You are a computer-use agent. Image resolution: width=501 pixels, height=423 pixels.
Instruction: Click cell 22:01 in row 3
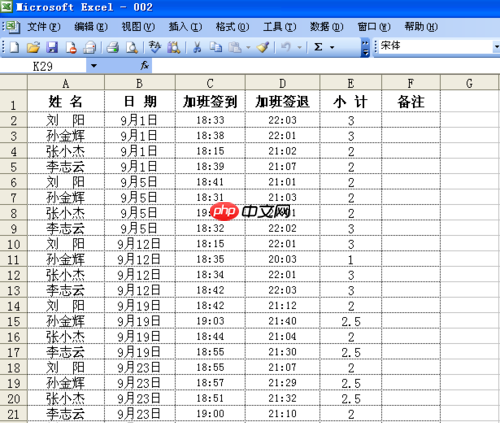[x=282, y=135]
